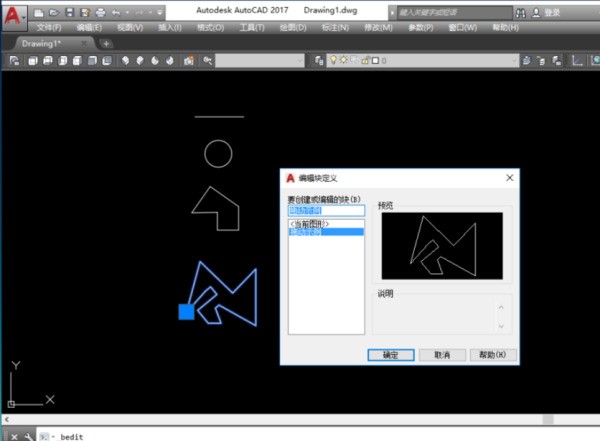Open the empty view dropdown in toolbar

coord(260,61)
